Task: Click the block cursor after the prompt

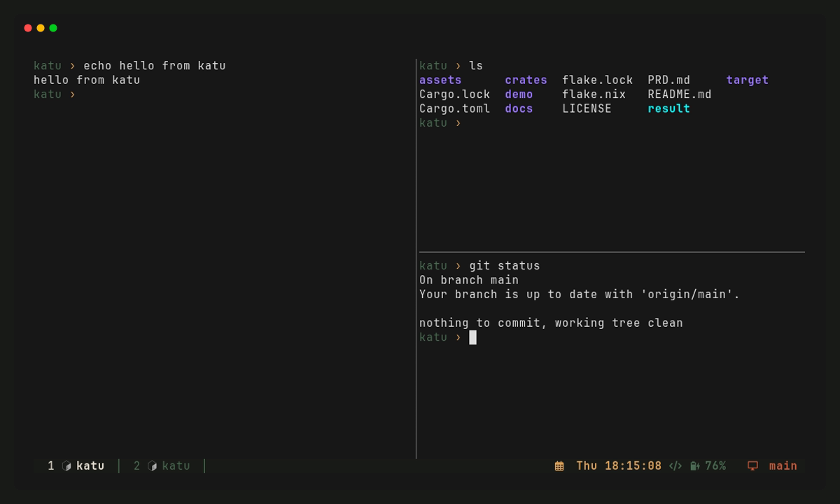Action: click(472, 337)
